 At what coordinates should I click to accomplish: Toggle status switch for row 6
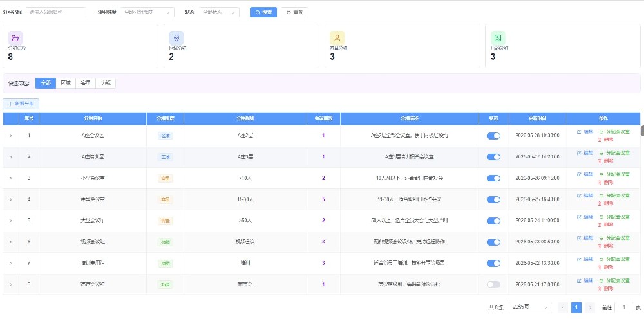click(x=493, y=242)
